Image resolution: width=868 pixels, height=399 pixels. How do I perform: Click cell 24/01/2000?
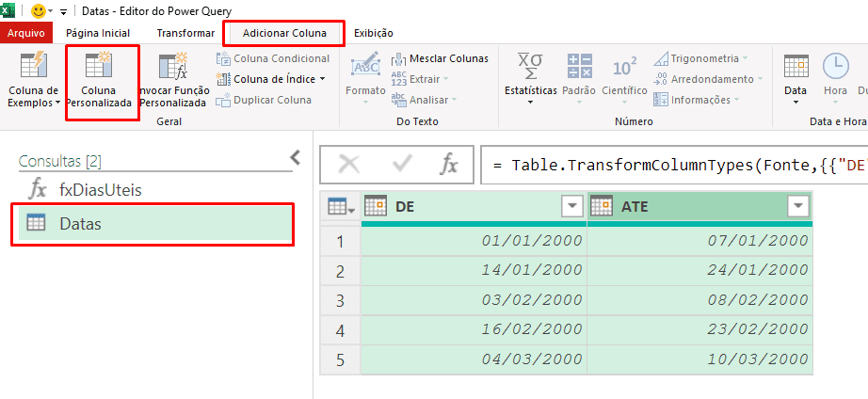pos(700,271)
